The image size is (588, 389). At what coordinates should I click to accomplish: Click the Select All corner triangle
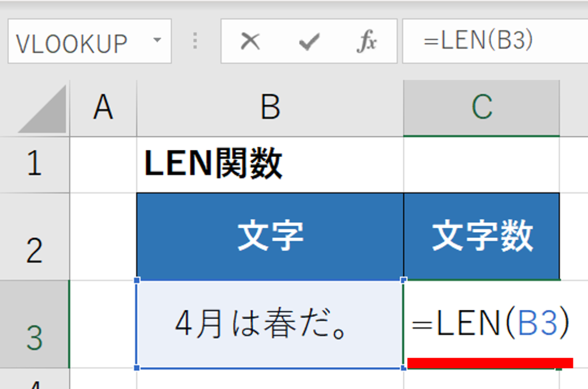click(x=42, y=109)
